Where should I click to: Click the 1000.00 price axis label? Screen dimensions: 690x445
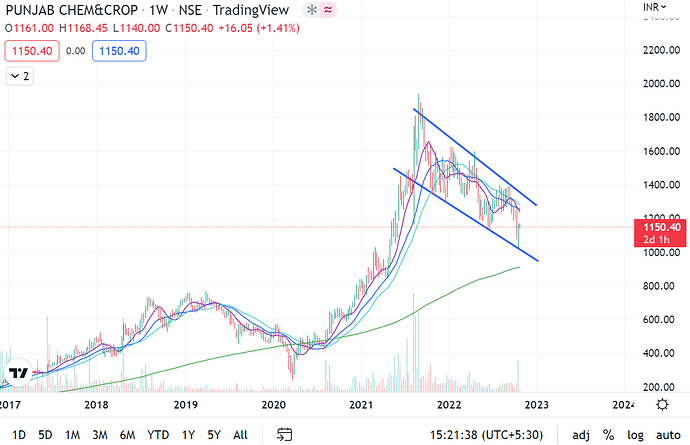pyautogui.click(x=661, y=252)
